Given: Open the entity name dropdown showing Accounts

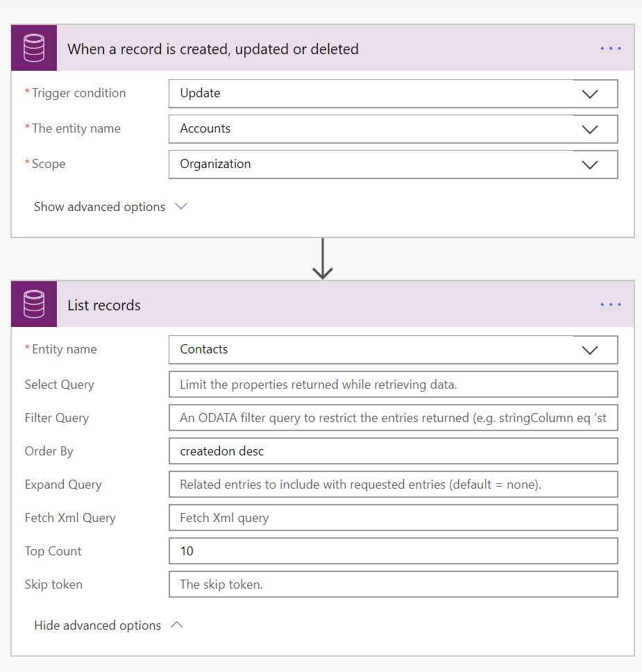Looking at the screenshot, I should pos(393,129).
